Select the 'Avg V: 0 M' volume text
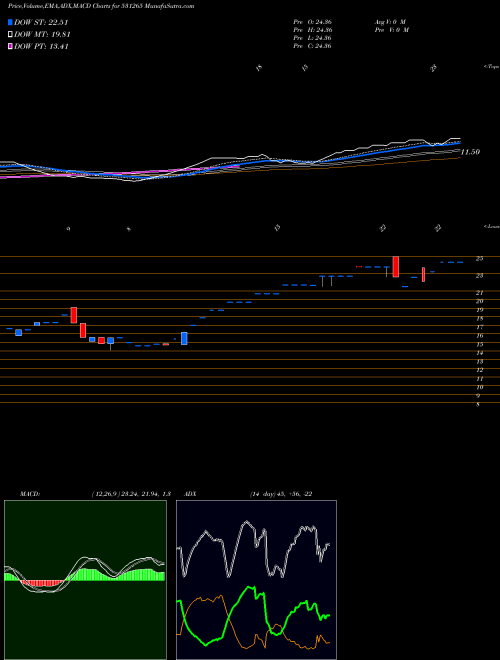Screen dimensions: 500x660 tap(389, 21)
